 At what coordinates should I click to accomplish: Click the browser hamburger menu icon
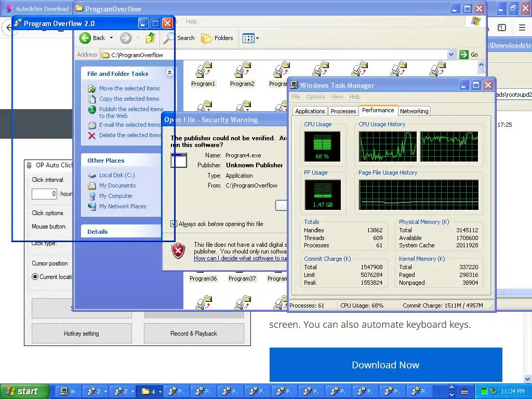tap(522, 28)
